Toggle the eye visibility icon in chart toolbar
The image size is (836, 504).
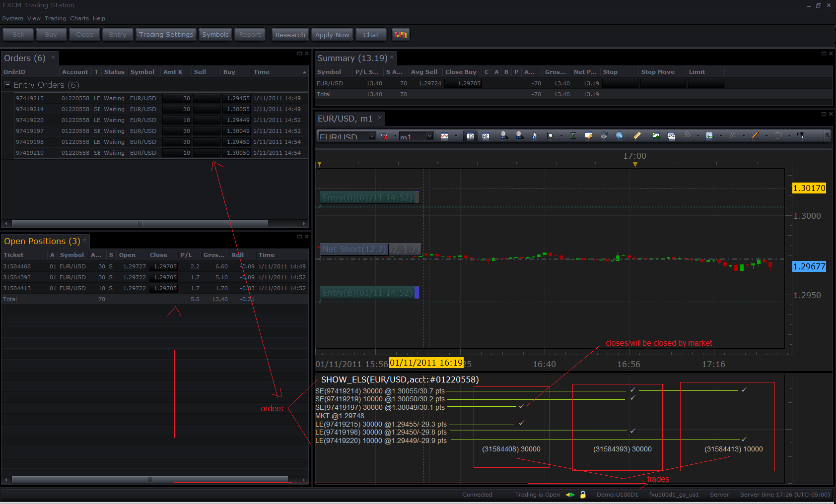click(604, 135)
